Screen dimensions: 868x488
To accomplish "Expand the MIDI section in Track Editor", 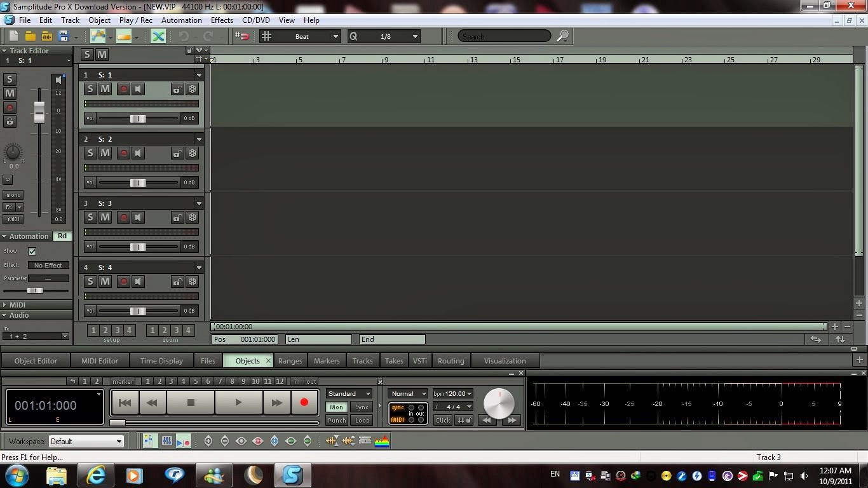I will click(x=36, y=305).
